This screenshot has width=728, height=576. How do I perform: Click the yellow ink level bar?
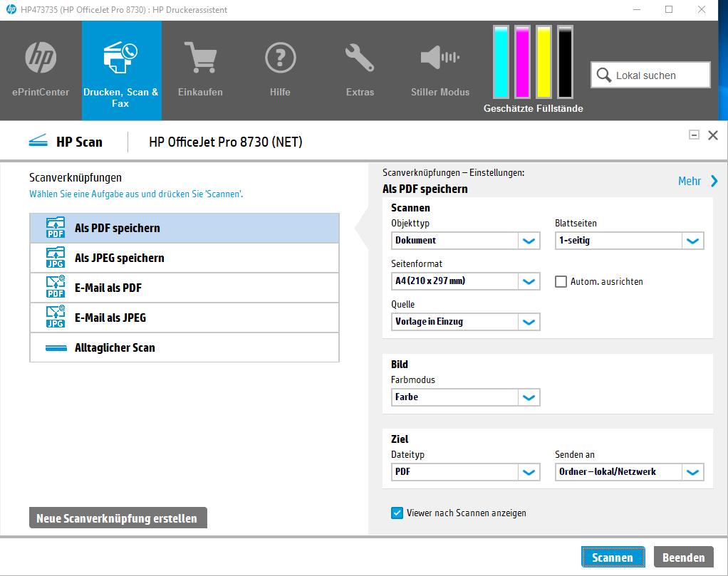544,62
